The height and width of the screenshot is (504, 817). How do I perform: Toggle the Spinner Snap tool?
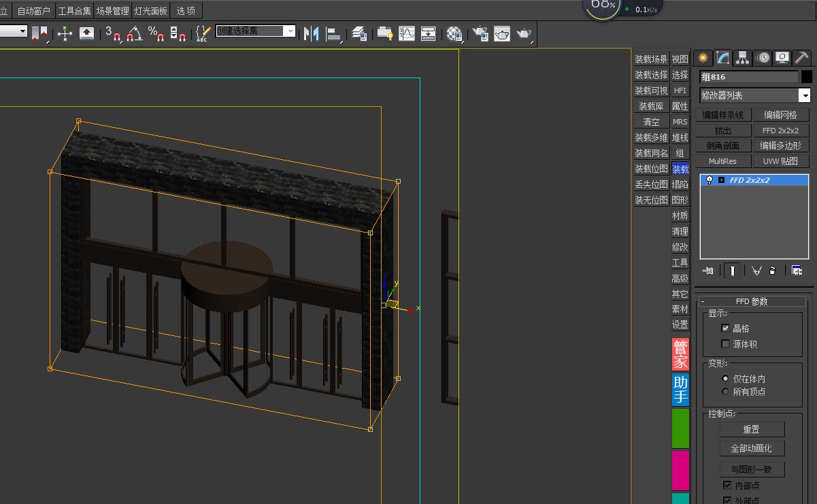point(178,33)
